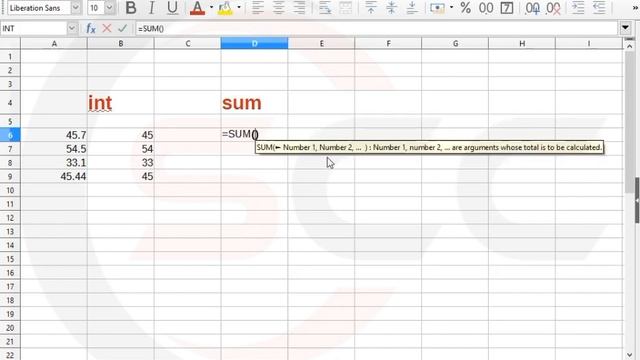Open the font name dropdown
This screenshot has width=640, height=360.
point(76,8)
